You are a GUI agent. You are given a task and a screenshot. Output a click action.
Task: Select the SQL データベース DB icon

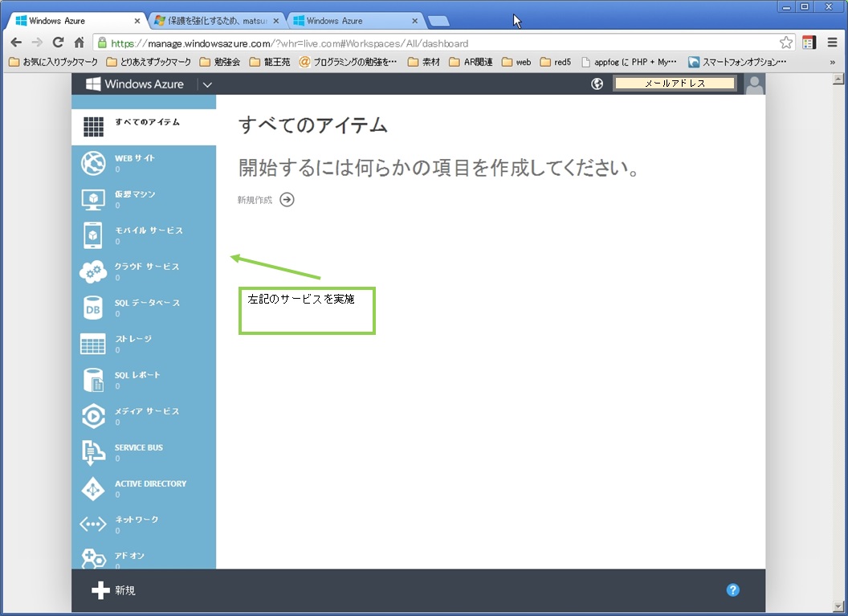(93, 308)
